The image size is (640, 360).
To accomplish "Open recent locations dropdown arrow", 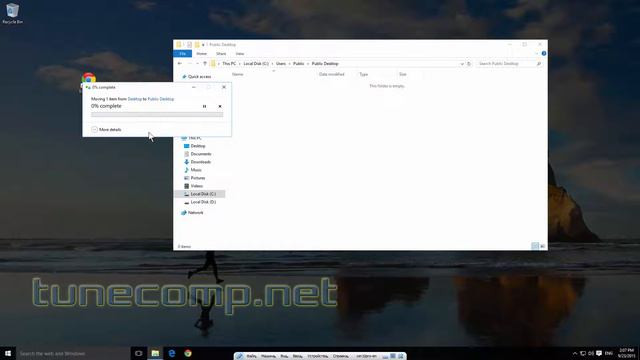I will (x=198, y=64).
